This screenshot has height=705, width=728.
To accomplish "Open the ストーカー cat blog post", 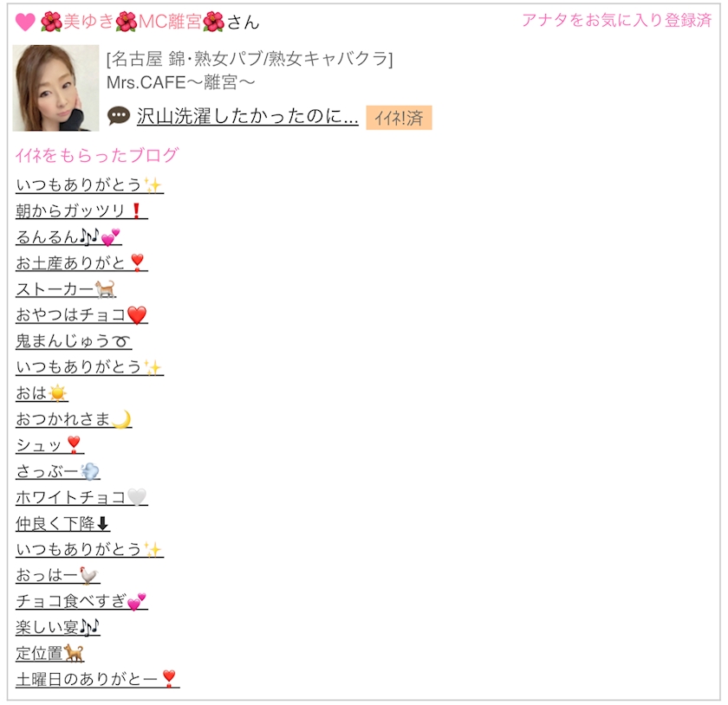I will coord(66,289).
